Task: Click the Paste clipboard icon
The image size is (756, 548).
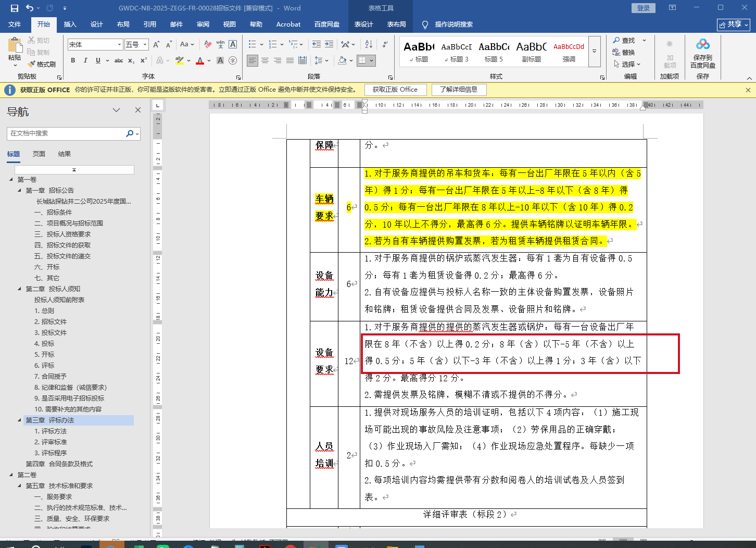Action: click(x=15, y=45)
